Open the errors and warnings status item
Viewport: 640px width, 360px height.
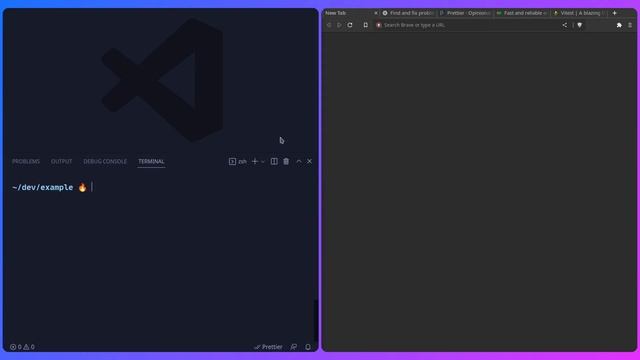[22, 347]
